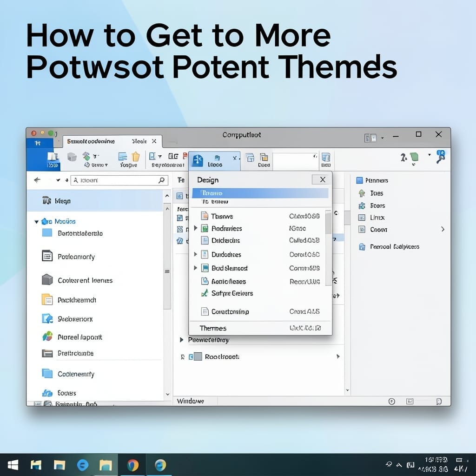Click the blue star icon labeled Lleoe
This screenshot has width=476, height=476.
(x=198, y=160)
